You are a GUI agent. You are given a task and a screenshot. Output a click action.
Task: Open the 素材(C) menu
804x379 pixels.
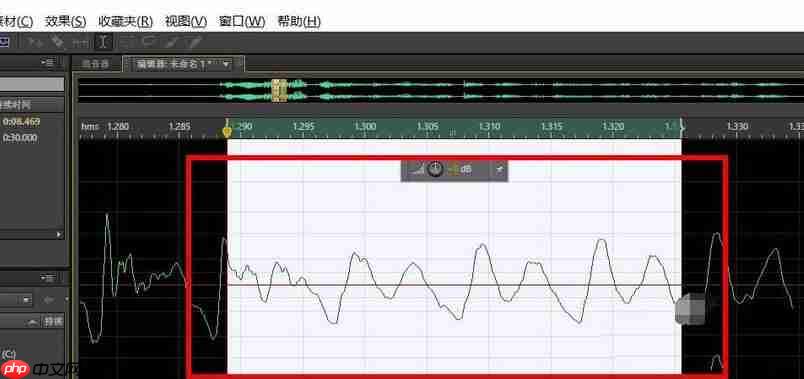coord(16,22)
